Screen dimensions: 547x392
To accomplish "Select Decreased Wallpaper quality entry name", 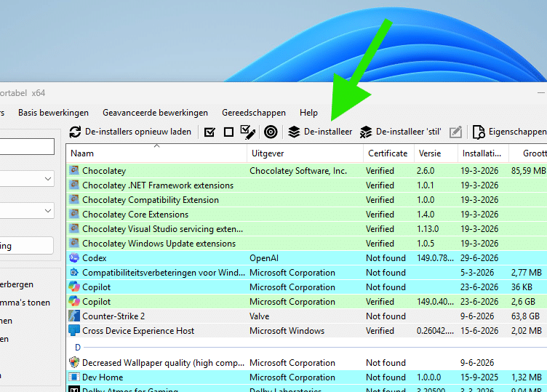I will click(163, 363).
